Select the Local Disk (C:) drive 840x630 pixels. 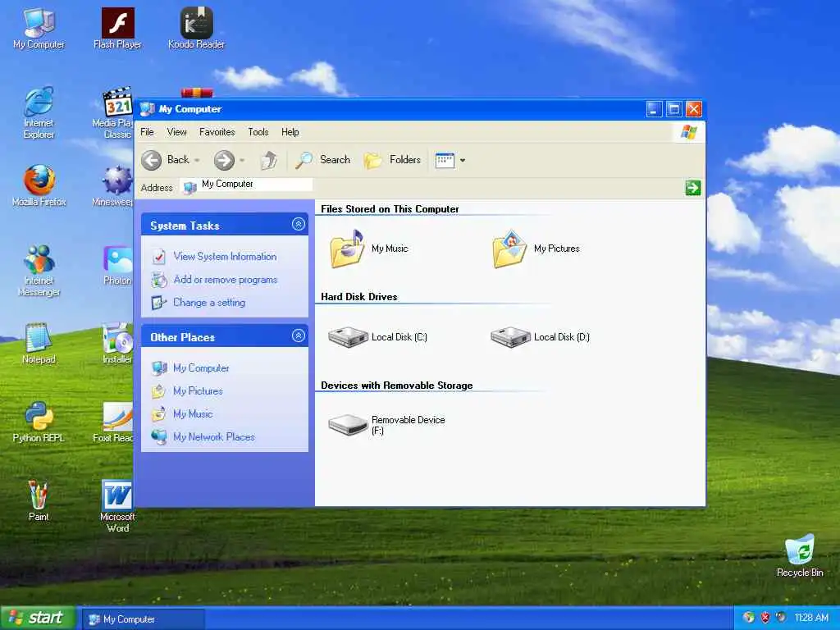click(348, 337)
